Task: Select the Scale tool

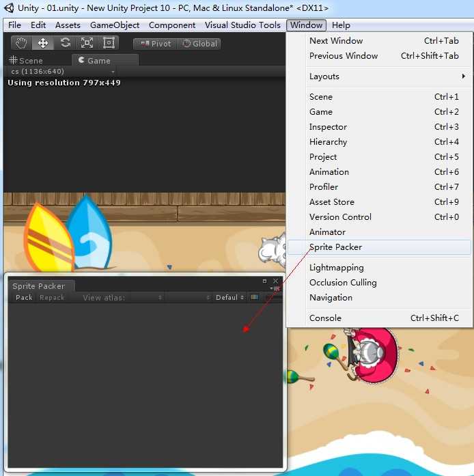Action: point(87,43)
